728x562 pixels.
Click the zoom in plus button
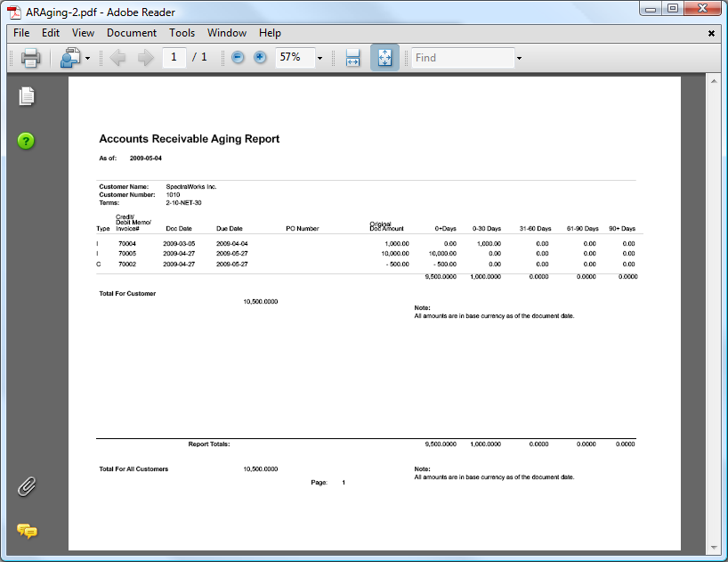click(260, 58)
